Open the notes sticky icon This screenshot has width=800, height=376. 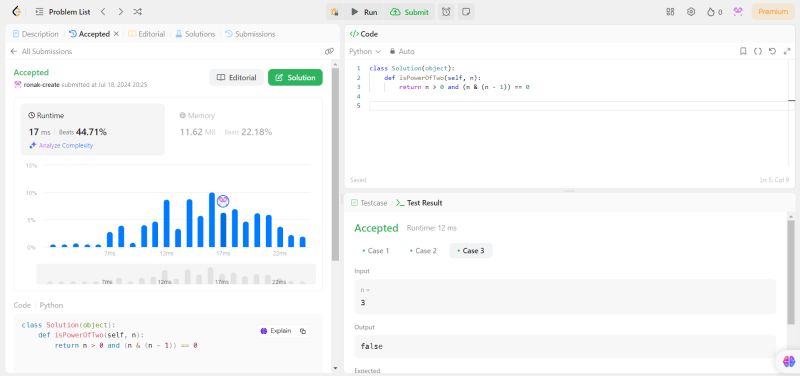[x=465, y=12]
